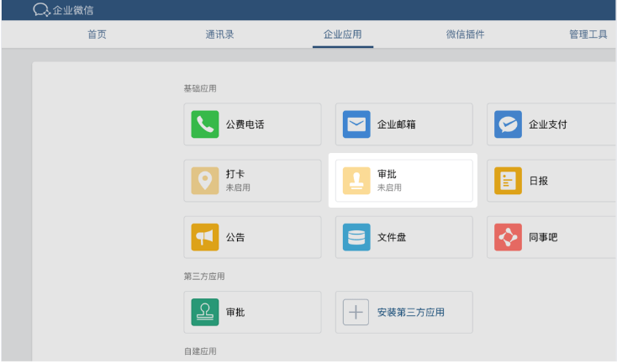Click the 自建应用 section heading
Image resolution: width=617 pixels, height=364 pixels.
tap(200, 351)
